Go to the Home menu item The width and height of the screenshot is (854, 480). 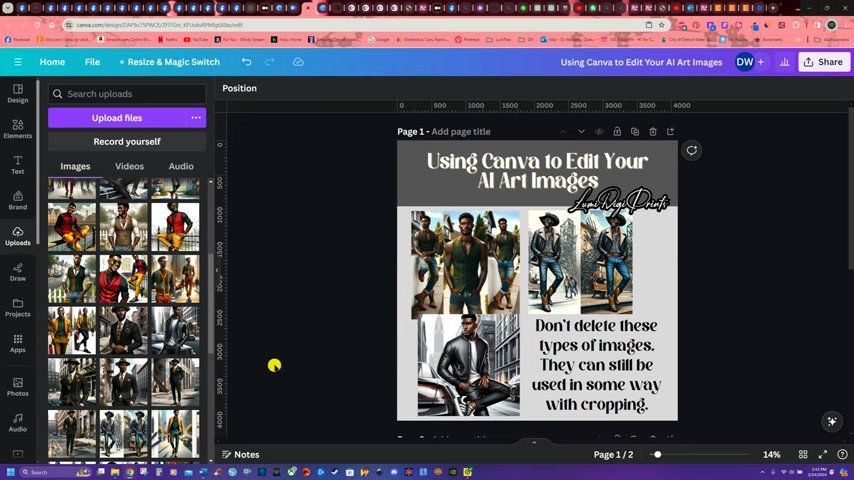[52, 62]
